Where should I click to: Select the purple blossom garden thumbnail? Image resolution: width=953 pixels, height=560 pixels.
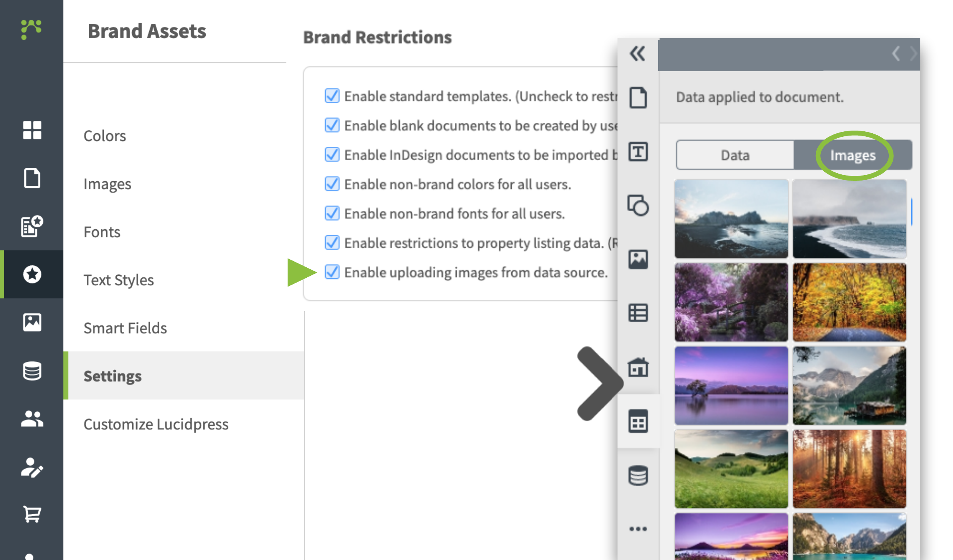click(731, 302)
